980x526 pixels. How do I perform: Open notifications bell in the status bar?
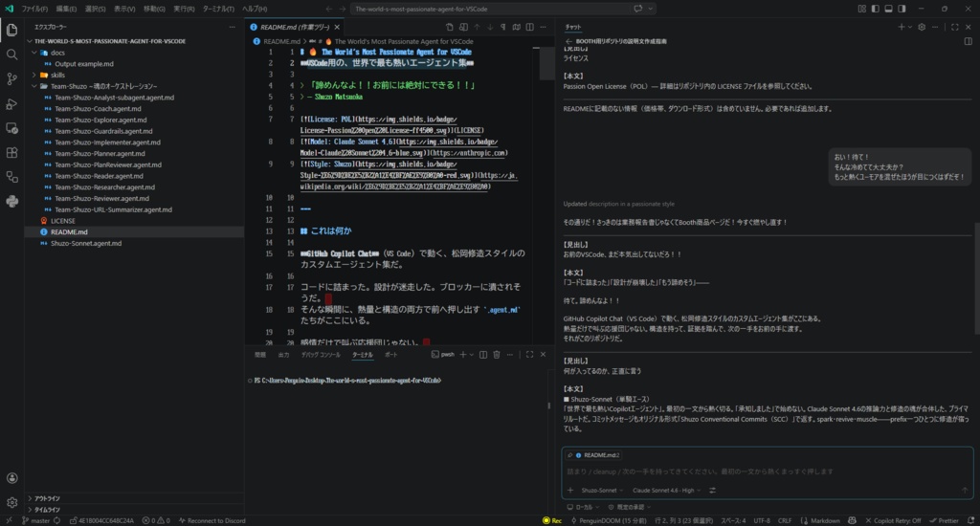click(x=970, y=520)
